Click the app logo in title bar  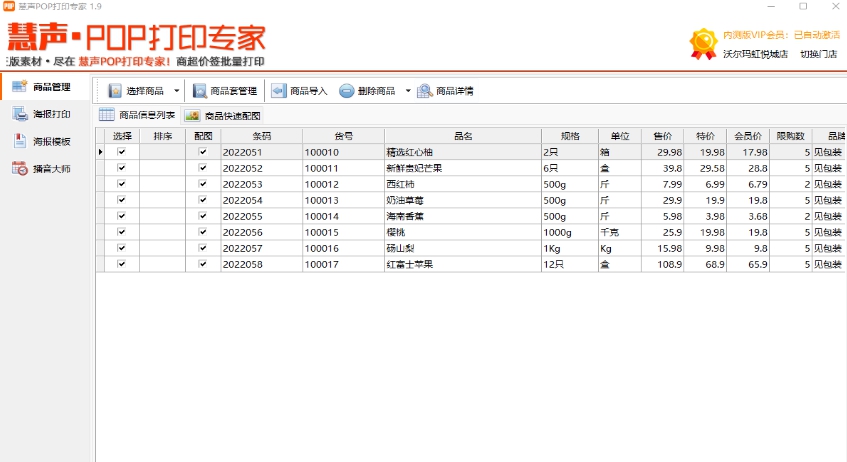click(9, 6)
